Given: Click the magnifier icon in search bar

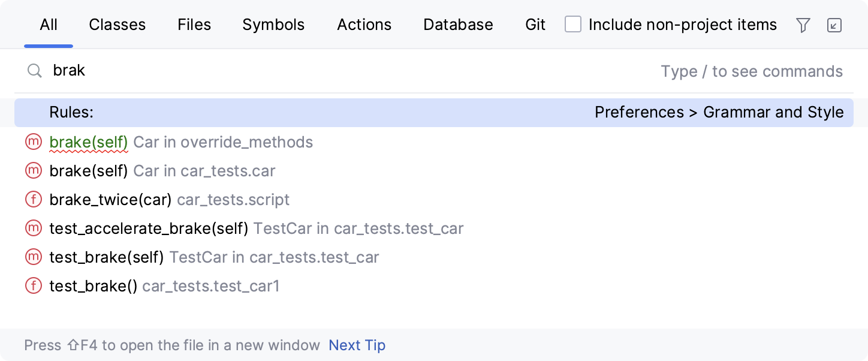Looking at the screenshot, I should tap(34, 71).
